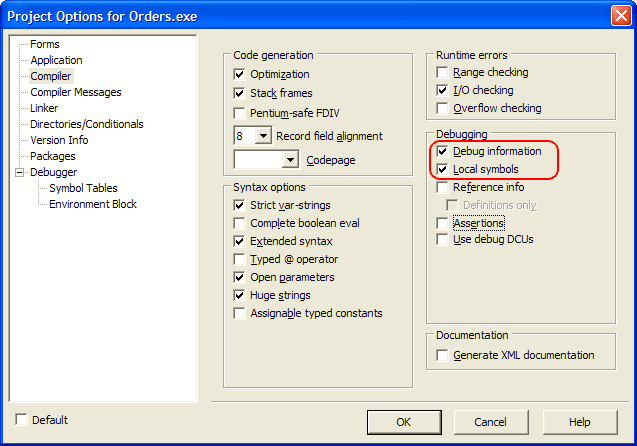637x446 pixels.
Task: Enable Range checking option
Action: (x=442, y=72)
